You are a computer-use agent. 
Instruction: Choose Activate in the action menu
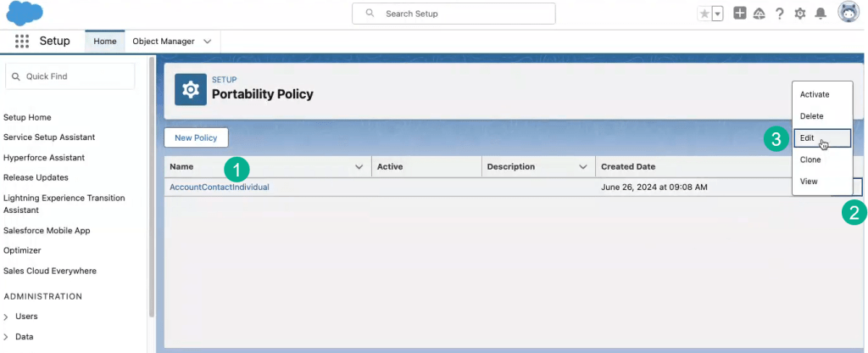click(x=815, y=94)
